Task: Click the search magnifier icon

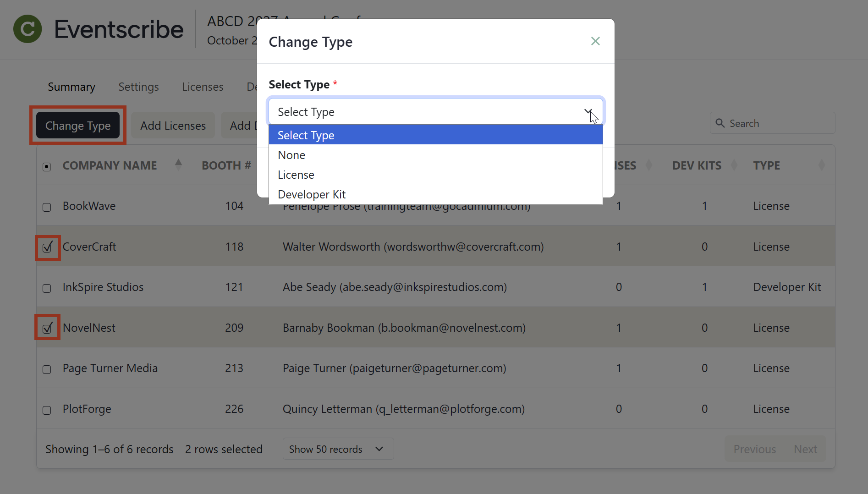Action: (720, 123)
